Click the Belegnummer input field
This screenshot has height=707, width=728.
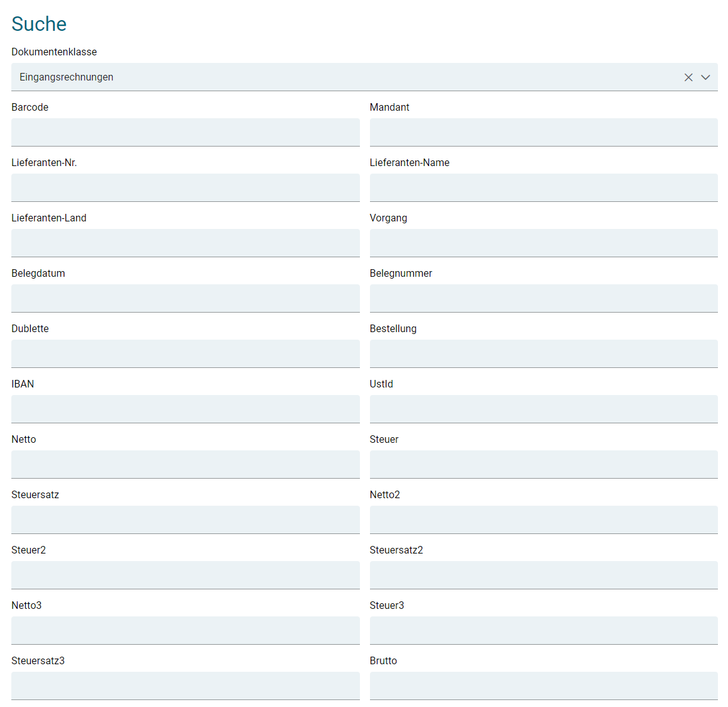click(x=543, y=298)
